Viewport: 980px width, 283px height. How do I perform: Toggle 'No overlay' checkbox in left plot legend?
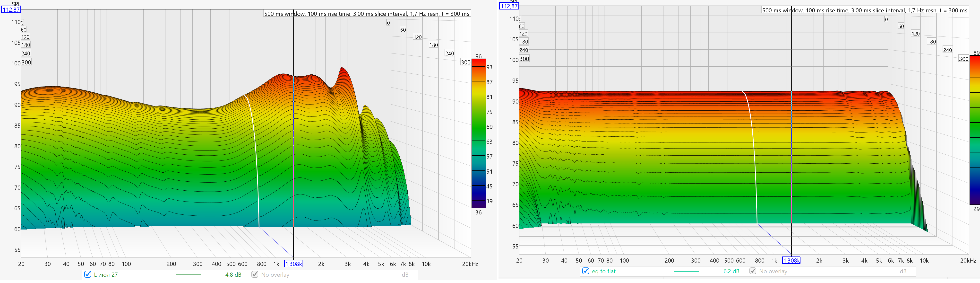click(255, 274)
